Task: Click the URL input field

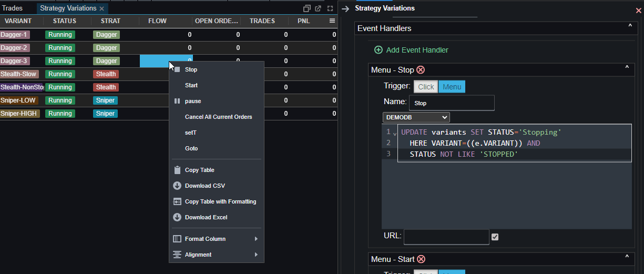Action: (446, 237)
